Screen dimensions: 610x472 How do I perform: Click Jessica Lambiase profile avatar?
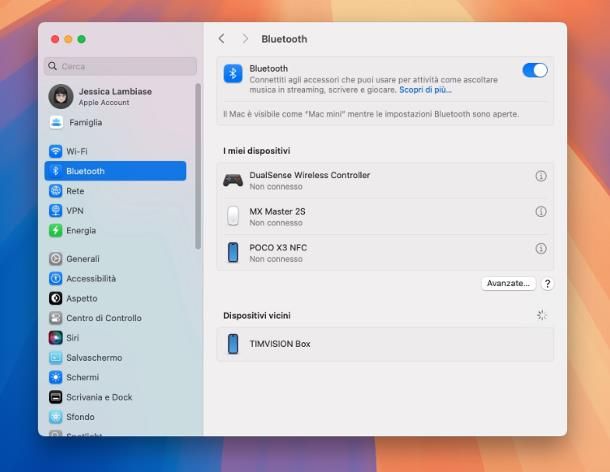point(61,96)
